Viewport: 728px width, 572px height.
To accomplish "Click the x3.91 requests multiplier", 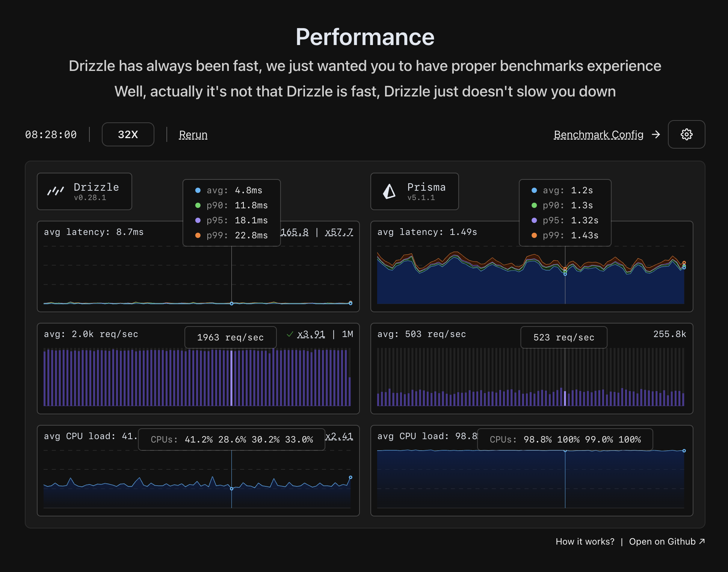I will coord(311,334).
